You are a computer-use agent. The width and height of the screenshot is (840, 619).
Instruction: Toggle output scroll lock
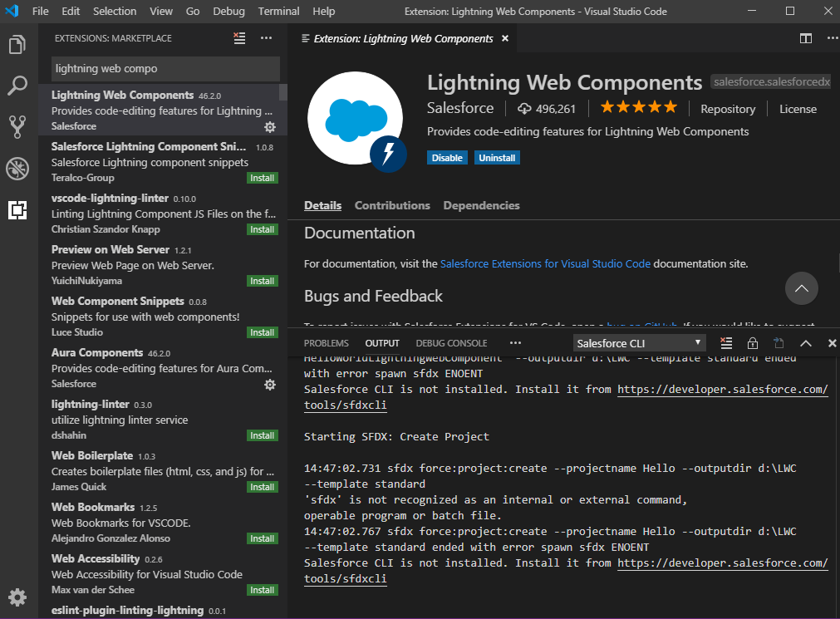tap(753, 343)
